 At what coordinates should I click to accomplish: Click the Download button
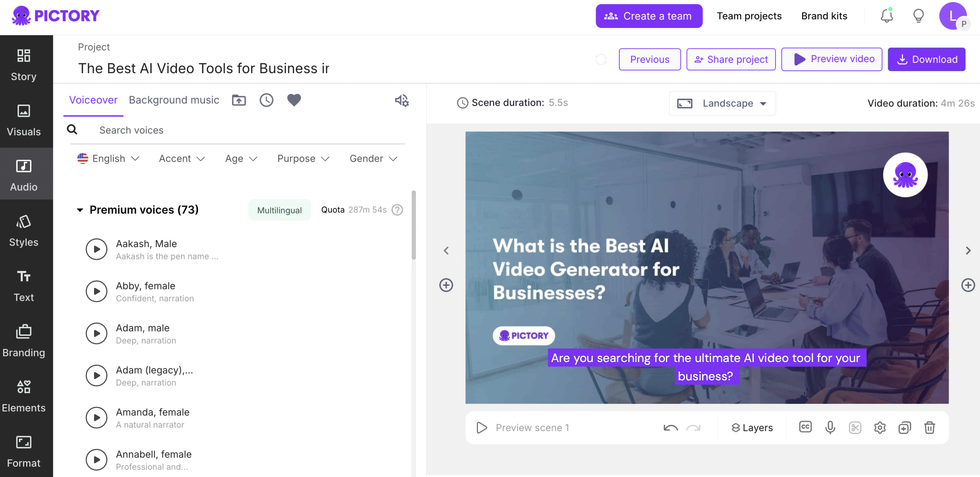coord(926,59)
